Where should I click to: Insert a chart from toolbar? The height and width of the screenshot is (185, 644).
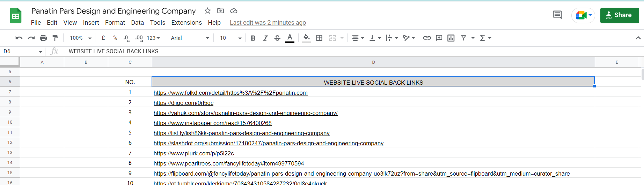tap(451, 38)
